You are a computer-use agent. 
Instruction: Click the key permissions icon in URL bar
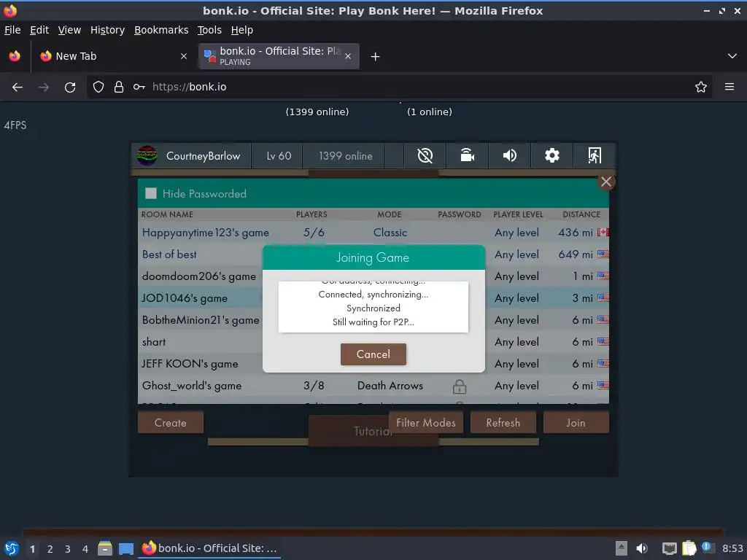pos(139,87)
